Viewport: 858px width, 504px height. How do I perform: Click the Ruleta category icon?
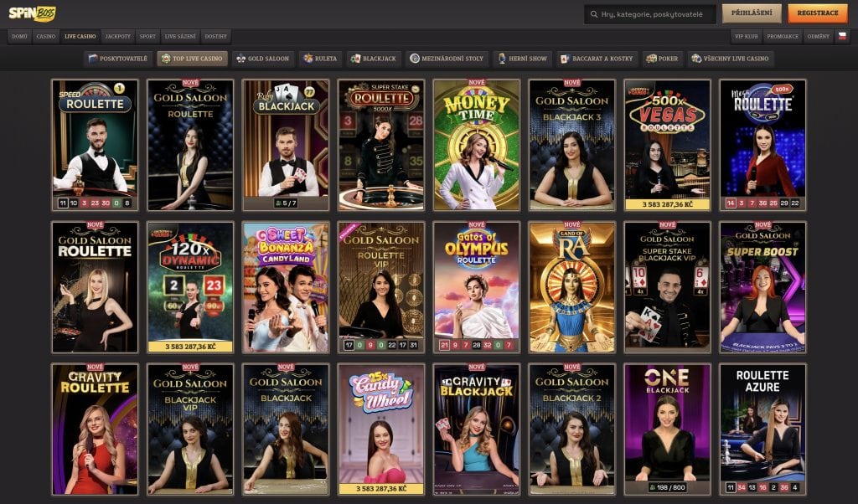308,59
